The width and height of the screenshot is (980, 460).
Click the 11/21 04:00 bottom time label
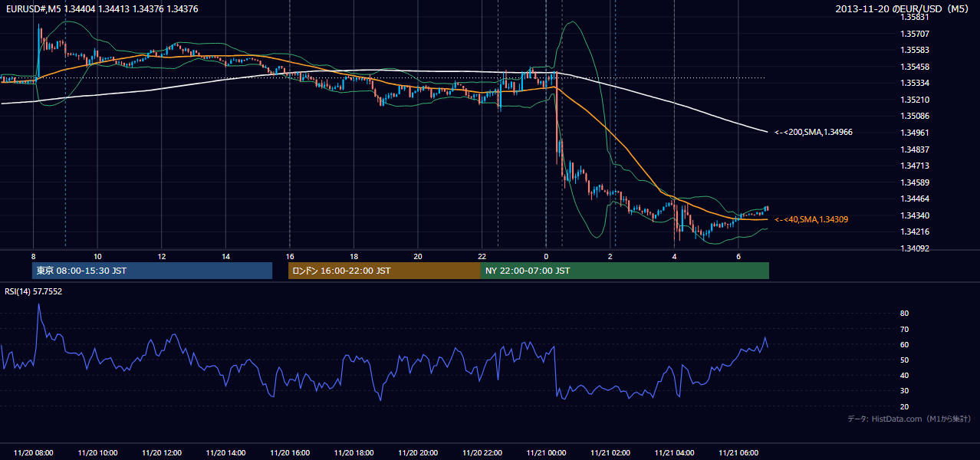(674, 453)
